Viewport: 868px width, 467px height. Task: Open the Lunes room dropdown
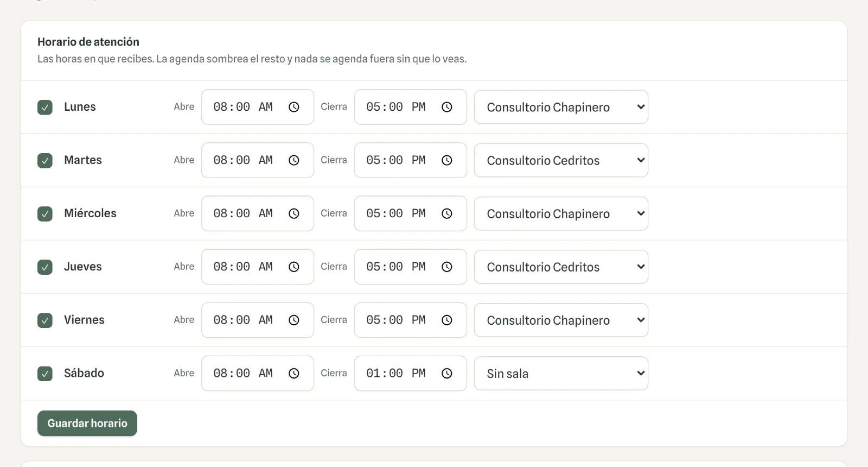coord(561,107)
